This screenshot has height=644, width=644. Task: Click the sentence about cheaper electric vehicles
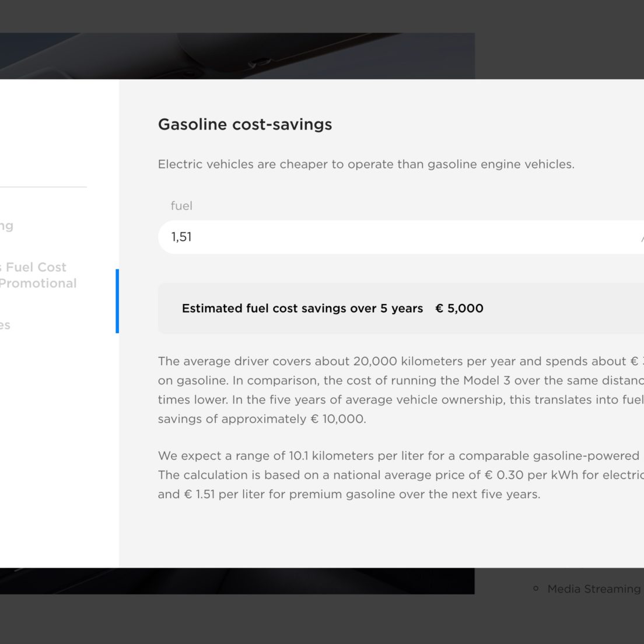pyautogui.click(x=366, y=164)
